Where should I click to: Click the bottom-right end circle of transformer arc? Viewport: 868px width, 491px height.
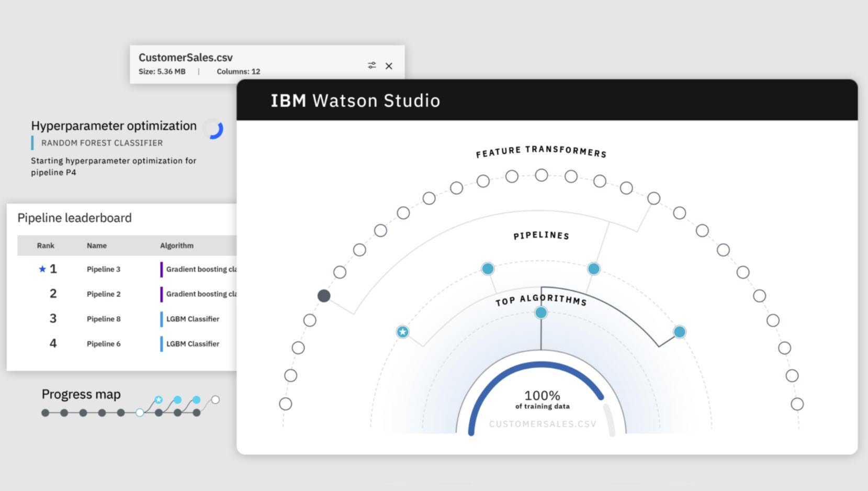click(797, 404)
